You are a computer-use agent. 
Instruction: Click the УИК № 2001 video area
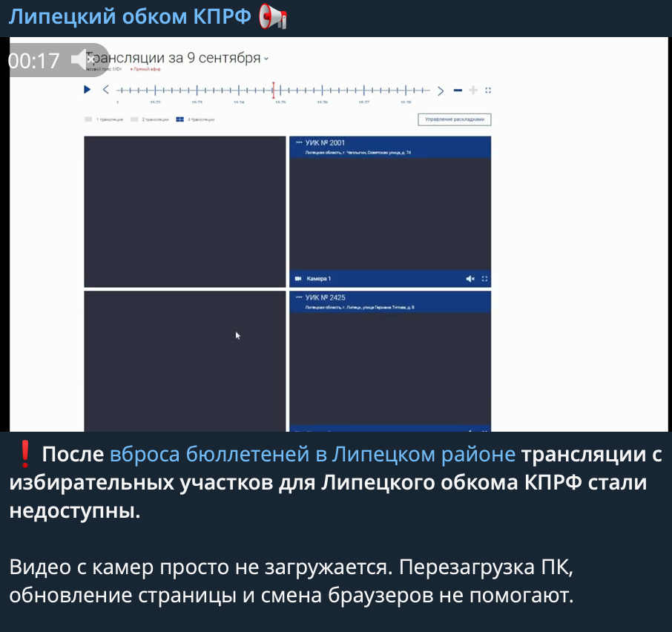pyautogui.click(x=390, y=214)
